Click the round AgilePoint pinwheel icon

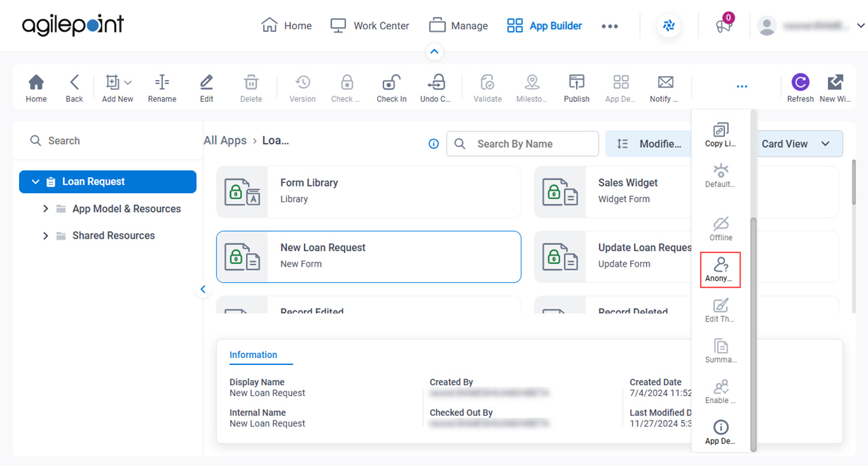(669, 26)
